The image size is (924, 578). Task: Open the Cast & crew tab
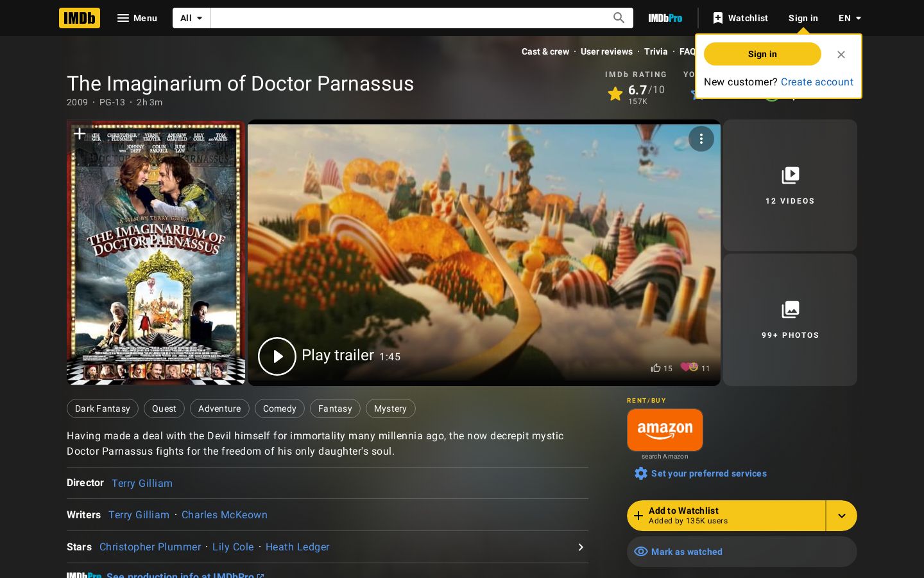point(545,51)
